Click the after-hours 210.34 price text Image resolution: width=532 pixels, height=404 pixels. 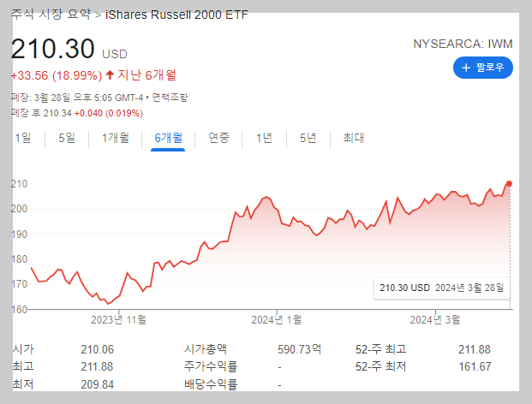point(57,113)
